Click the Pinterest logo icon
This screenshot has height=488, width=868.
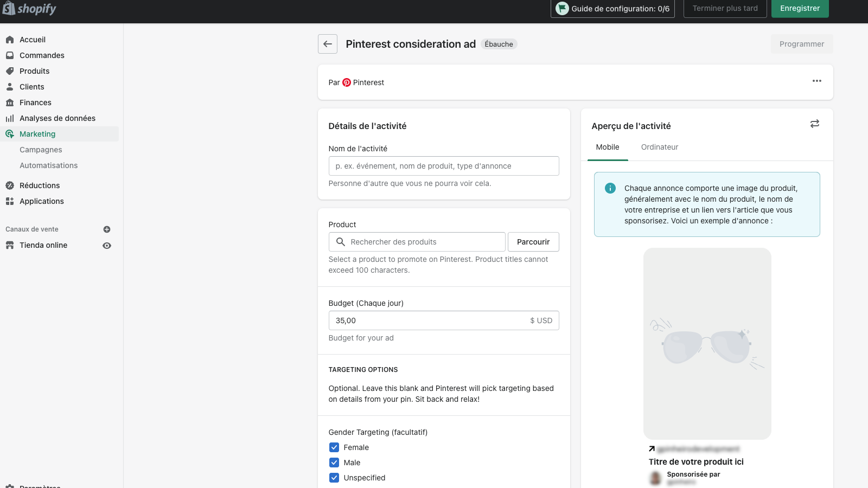pyautogui.click(x=347, y=82)
